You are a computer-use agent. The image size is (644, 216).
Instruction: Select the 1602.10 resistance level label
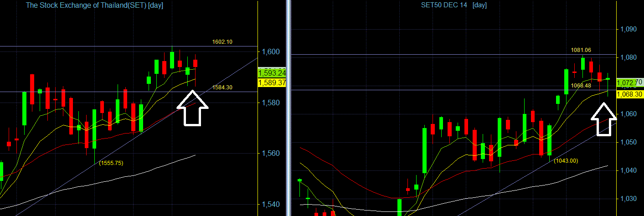[222, 42]
